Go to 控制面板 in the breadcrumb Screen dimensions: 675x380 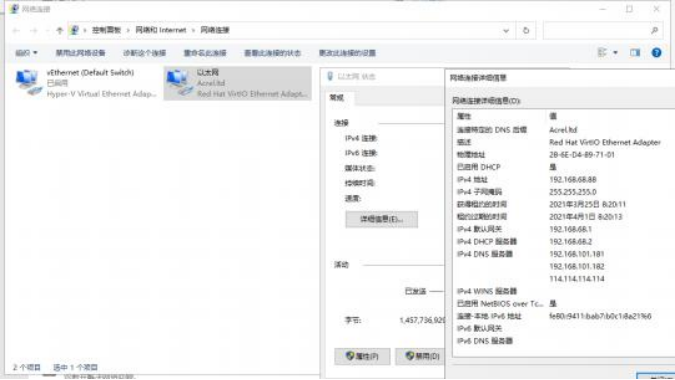tap(106, 30)
